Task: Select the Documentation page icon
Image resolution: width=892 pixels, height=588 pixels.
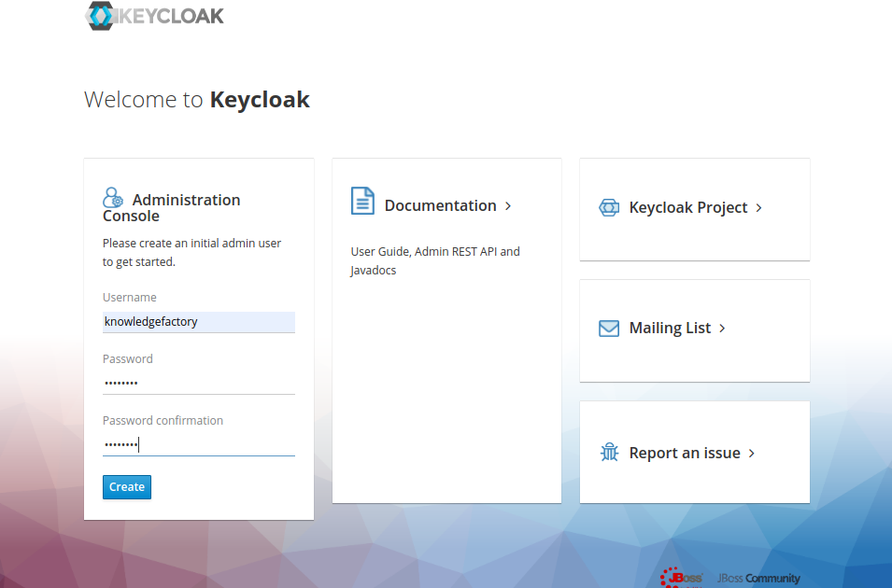Action: point(361,200)
